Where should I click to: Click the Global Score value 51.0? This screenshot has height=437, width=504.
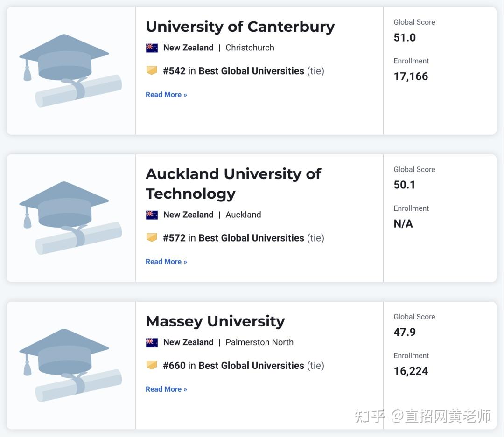405,38
